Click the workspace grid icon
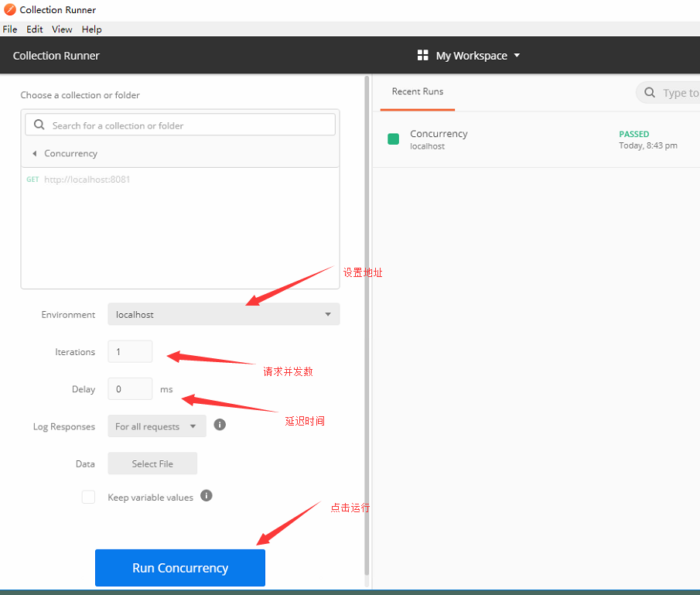700x595 pixels. click(x=422, y=55)
